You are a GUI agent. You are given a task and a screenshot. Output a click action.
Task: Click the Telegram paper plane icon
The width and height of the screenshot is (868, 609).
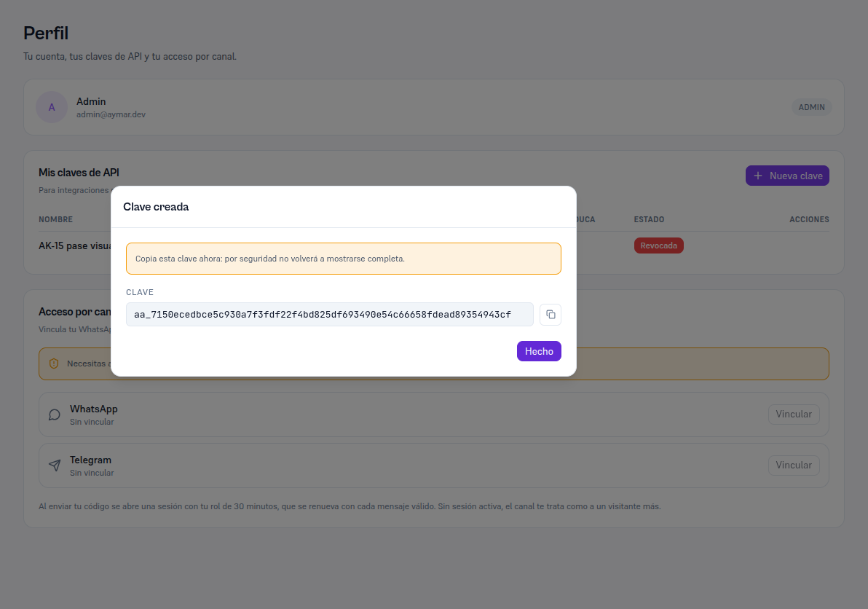(54, 465)
